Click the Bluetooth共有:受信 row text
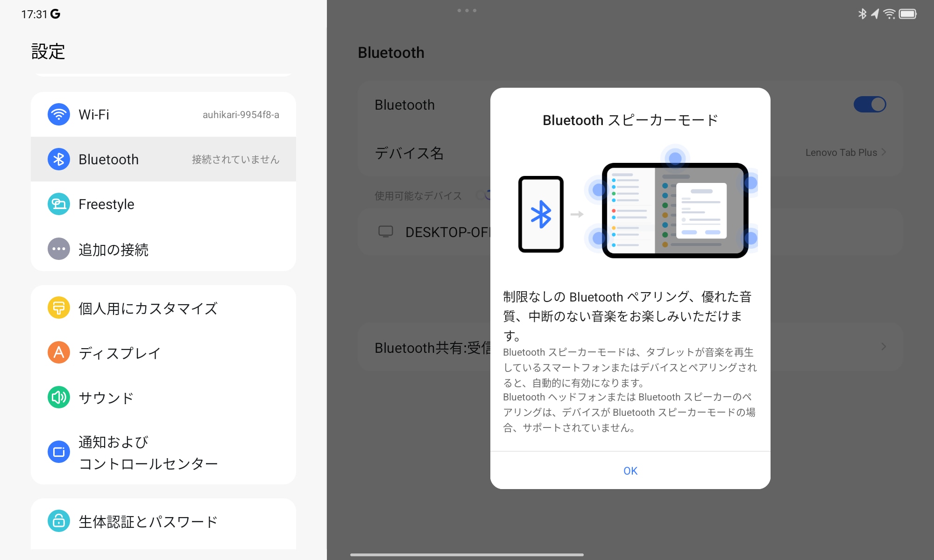The width and height of the screenshot is (934, 560). point(432,347)
